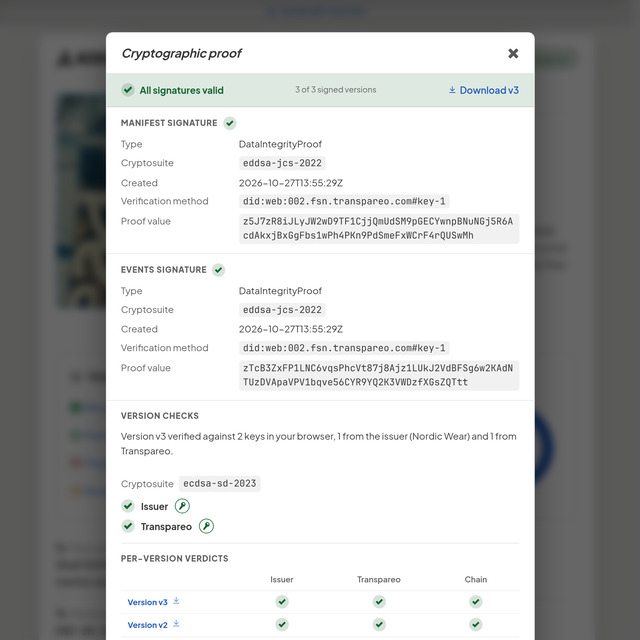Click the Transpareo verified checkmark in Version checks
The width and height of the screenshot is (640, 640).
[128, 526]
